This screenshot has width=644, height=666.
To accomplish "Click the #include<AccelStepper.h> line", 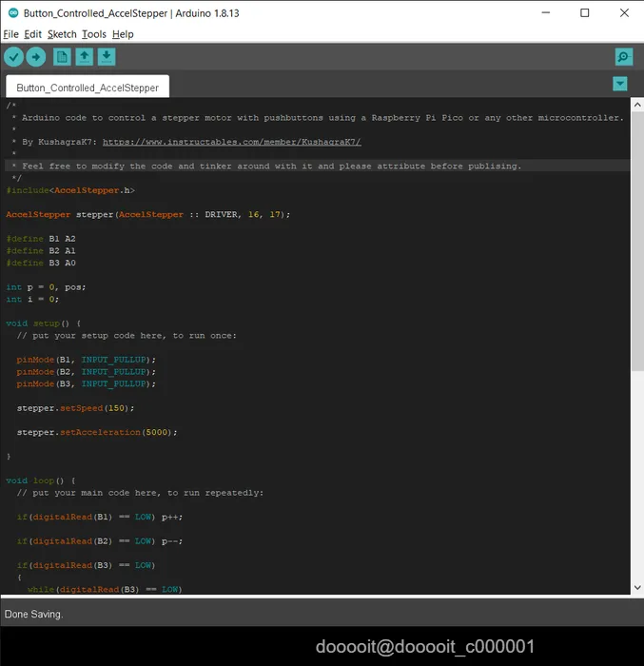I will (70, 190).
